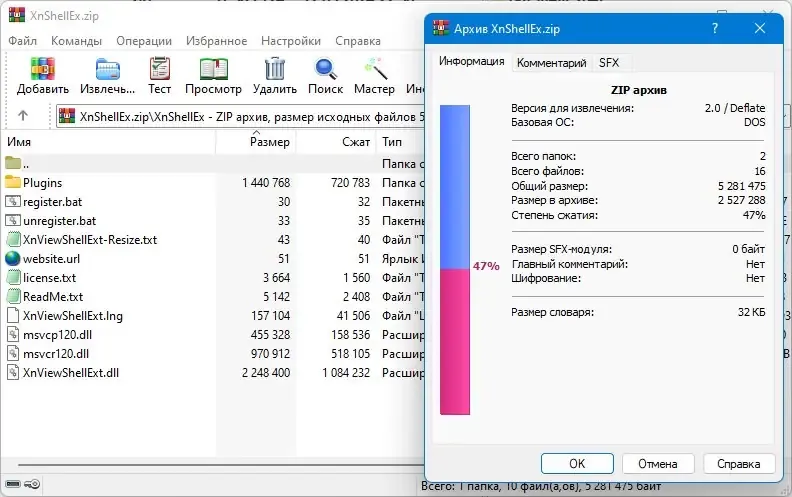Click the key icon in status bar
The width and height of the screenshot is (792, 497).
point(32,484)
